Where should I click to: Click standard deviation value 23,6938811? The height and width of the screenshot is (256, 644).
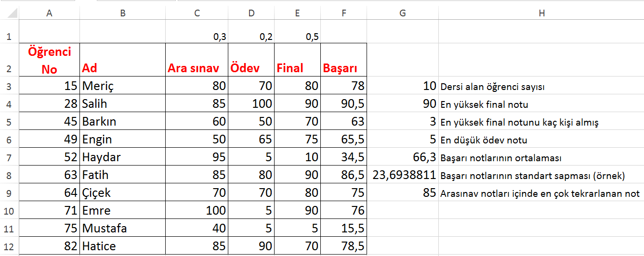pos(403,175)
